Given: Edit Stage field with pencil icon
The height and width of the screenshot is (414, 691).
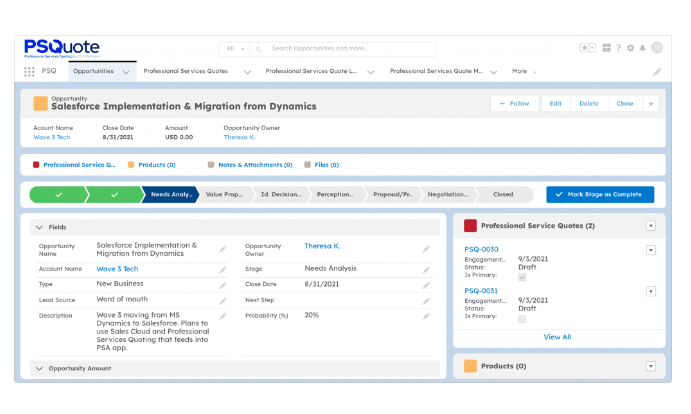Looking at the screenshot, I should pos(426,269).
